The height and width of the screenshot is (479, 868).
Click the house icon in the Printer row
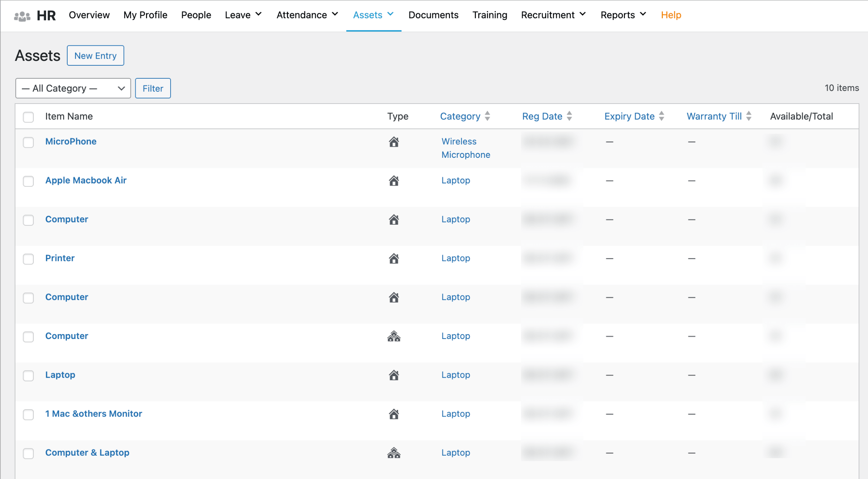click(394, 258)
